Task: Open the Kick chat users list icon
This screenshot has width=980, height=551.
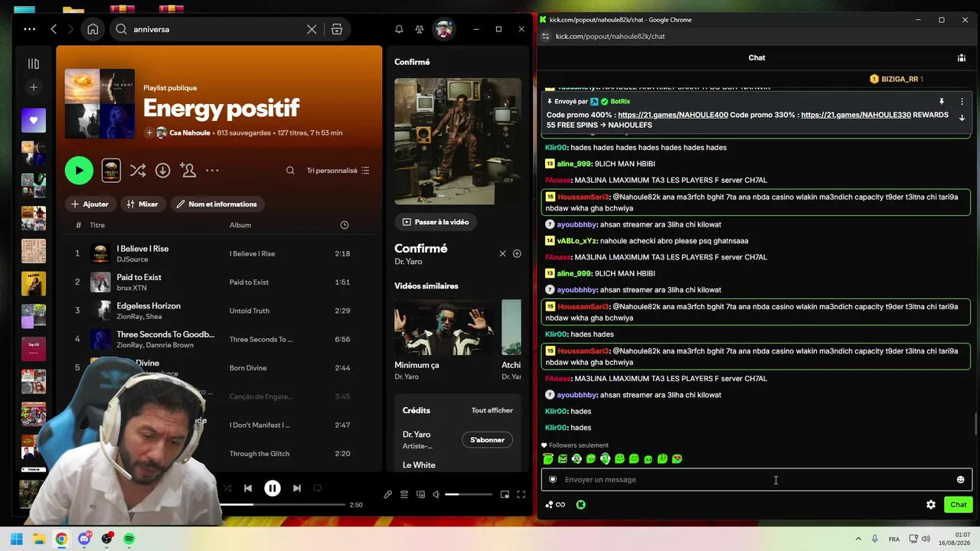Action: (x=962, y=57)
